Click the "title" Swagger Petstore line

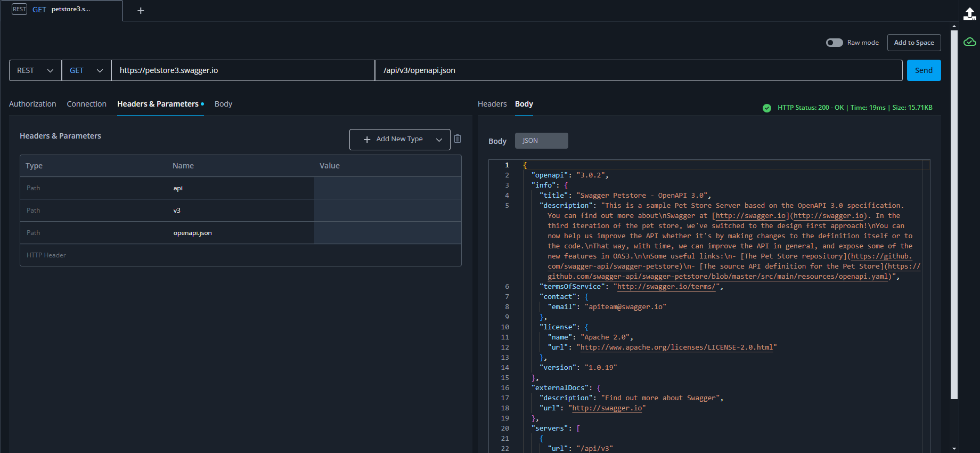[x=625, y=196]
